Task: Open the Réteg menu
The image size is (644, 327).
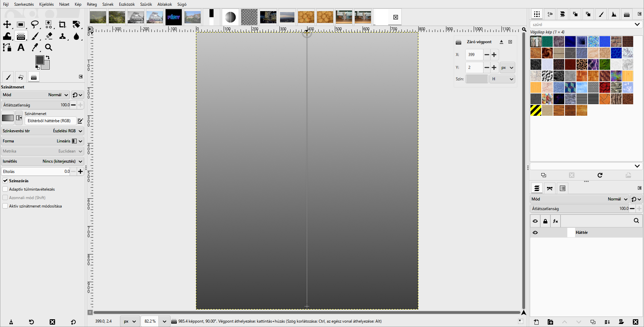Action: pyautogui.click(x=92, y=4)
